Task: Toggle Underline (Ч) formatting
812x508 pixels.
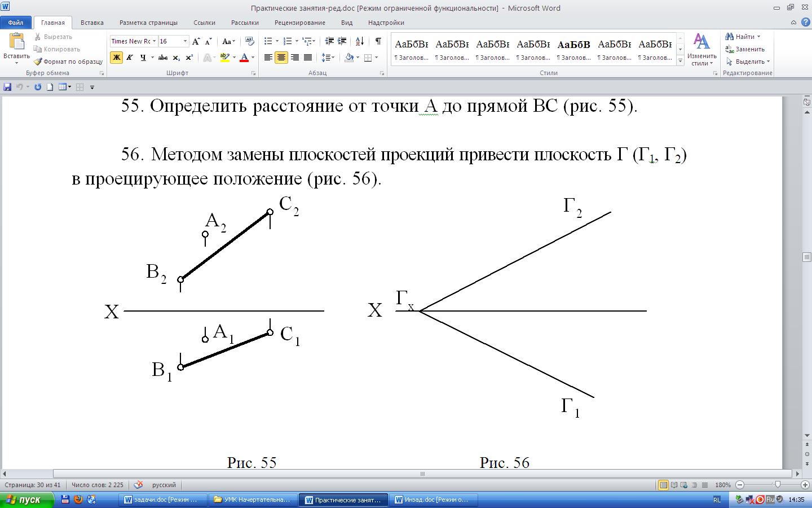Action: coord(143,58)
